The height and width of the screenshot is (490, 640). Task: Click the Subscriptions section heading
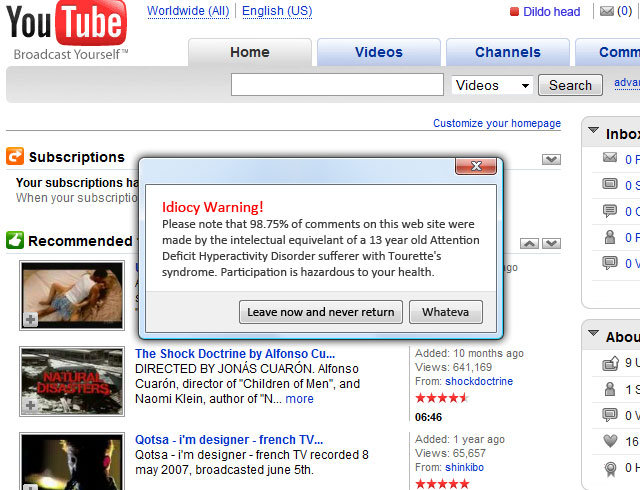point(77,157)
